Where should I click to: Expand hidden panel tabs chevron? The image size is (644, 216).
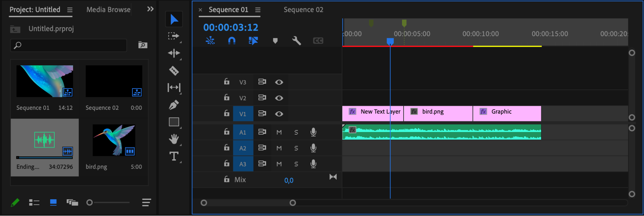click(x=150, y=9)
